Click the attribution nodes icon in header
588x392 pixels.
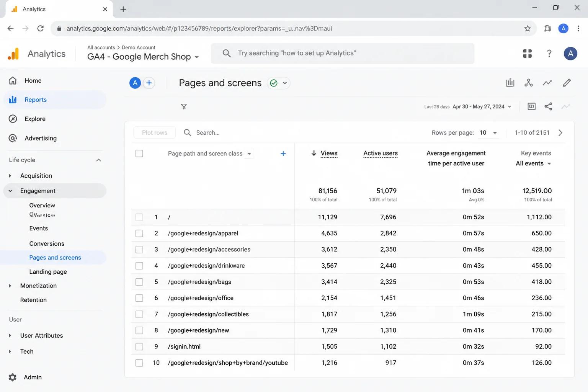point(529,83)
